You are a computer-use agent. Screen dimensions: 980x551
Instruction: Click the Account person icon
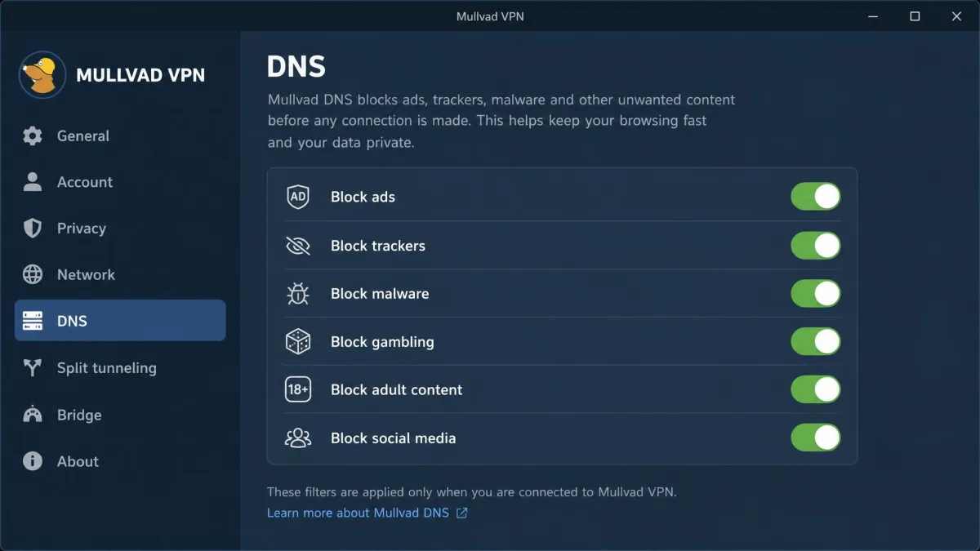(x=33, y=182)
